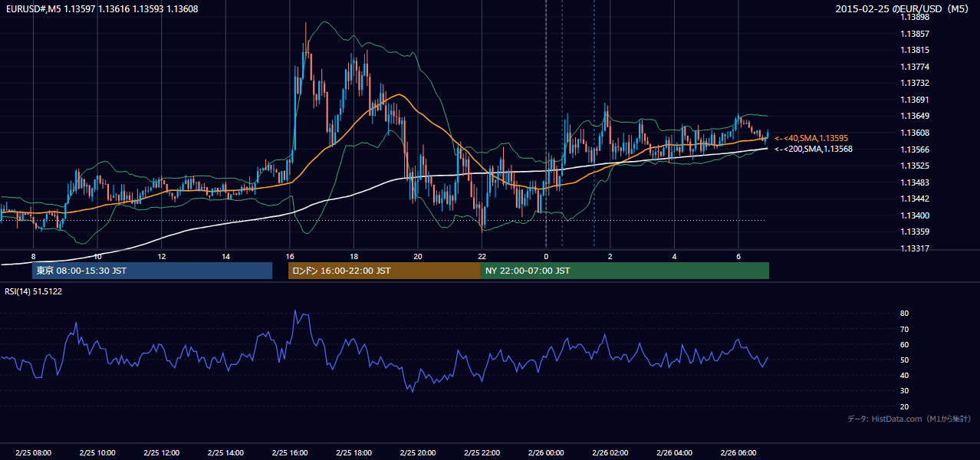The image size is (980, 460).
Task: Click the 2/26 06:00 date label
Action: coord(738,453)
